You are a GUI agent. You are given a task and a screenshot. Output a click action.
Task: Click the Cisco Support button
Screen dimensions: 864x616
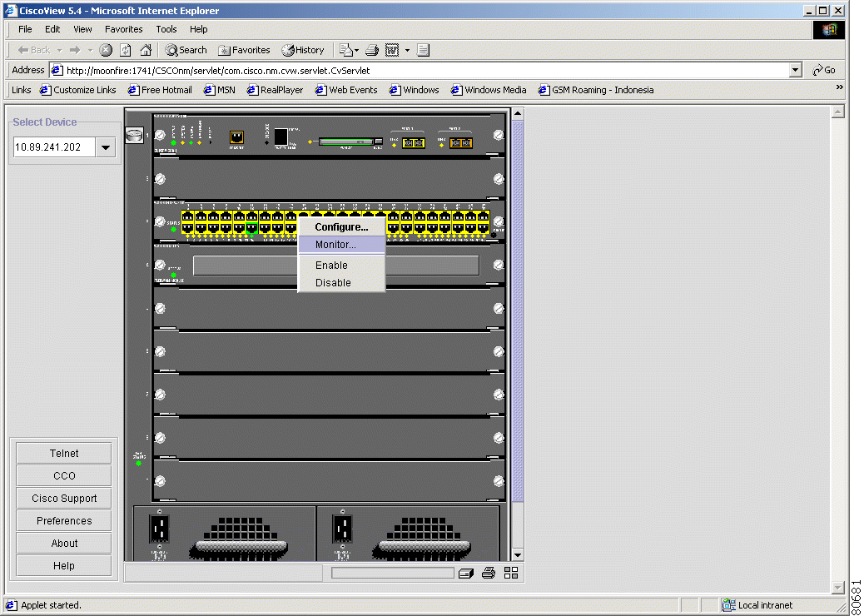pos(64,499)
